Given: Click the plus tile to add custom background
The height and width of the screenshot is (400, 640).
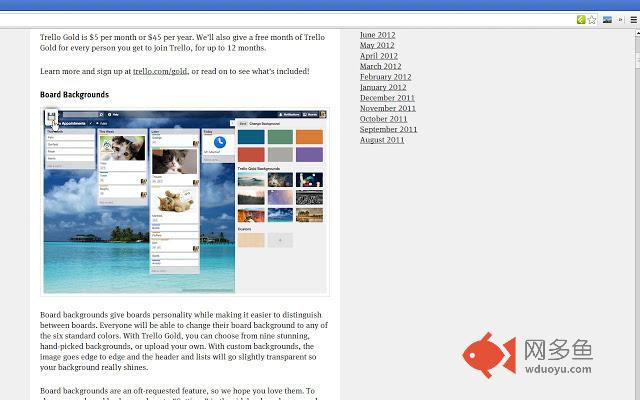Looking at the screenshot, I should 280,240.
